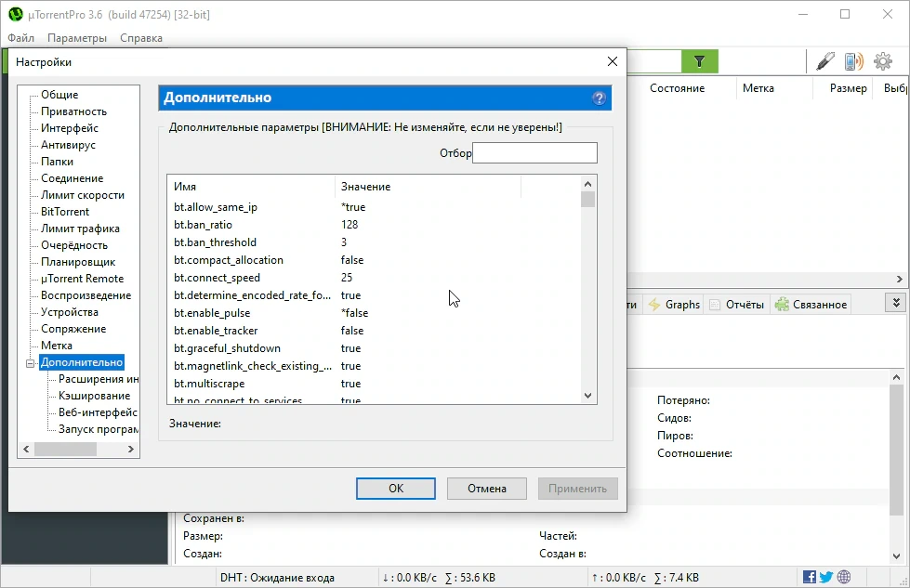Open the Twitter icon in status bar
Screen dimensions: 910x588
point(826,577)
